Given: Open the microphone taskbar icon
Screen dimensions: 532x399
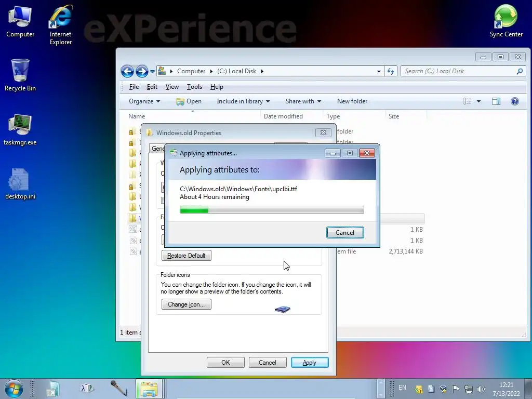Looking at the screenshot, I should (118, 389).
